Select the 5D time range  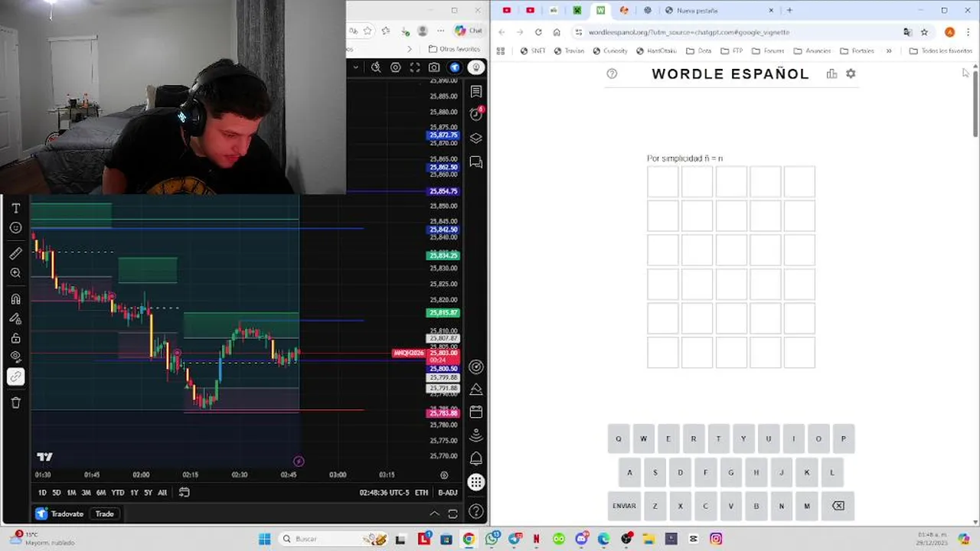(57, 493)
